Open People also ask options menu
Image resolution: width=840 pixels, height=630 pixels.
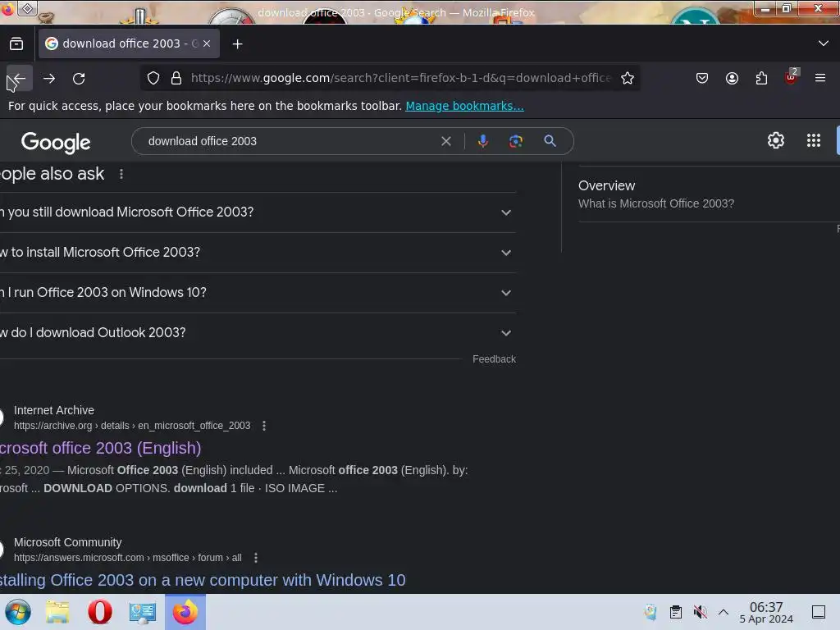click(x=121, y=174)
